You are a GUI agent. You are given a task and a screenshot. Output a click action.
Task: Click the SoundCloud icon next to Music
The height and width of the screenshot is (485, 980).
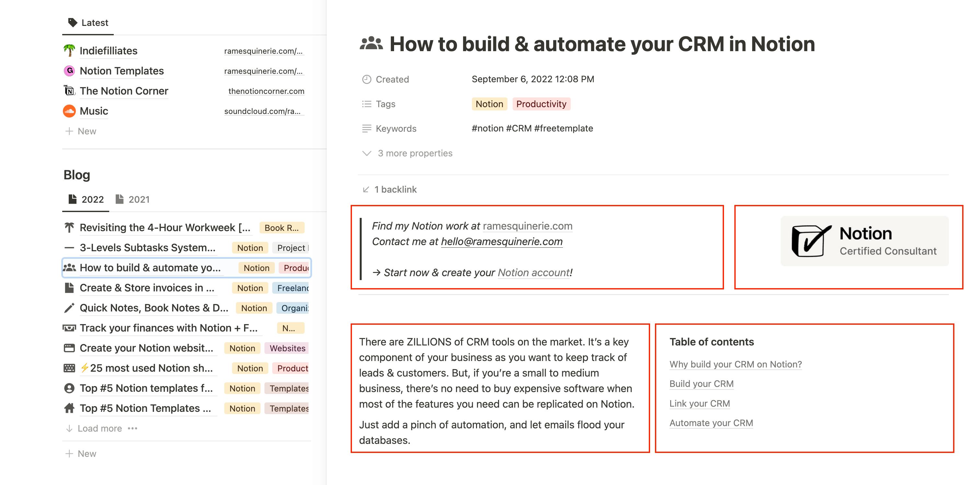pos(69,111)
